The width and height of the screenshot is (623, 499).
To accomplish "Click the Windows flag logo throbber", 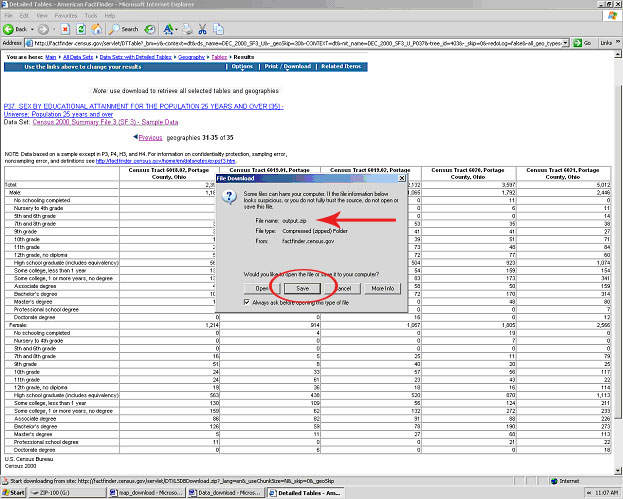I will (612, 16).
